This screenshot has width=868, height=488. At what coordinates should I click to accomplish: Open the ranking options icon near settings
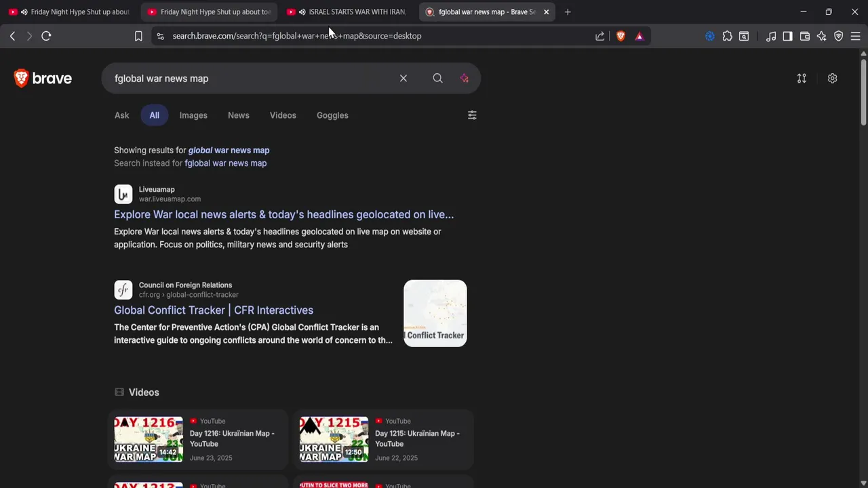[x=802, y=79]
